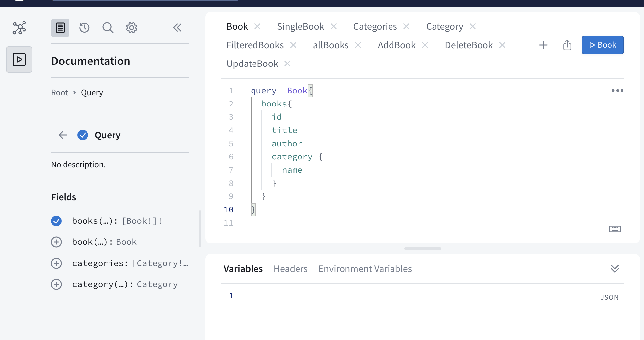
Task: Open the operation history clock icon
Action: 84,28
